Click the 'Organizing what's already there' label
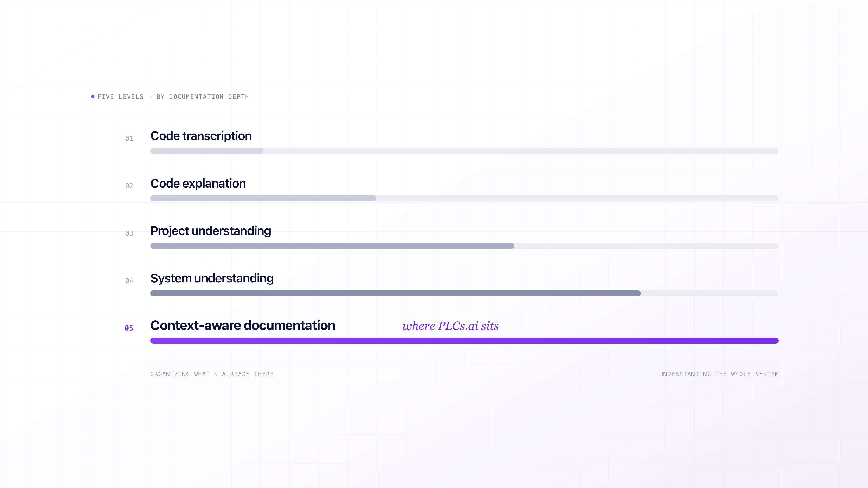868x488 pixels. click(212, 374)
